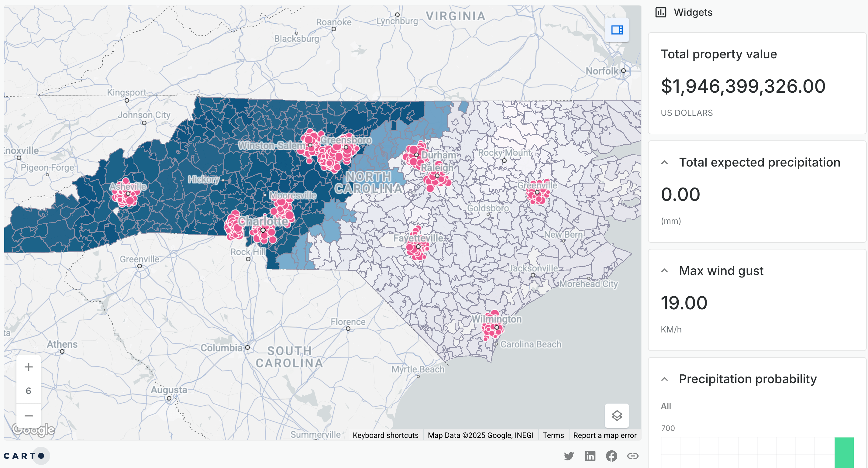Click Report a map error link
Viewport: 868px width, 468px height.
pos(604,435)
